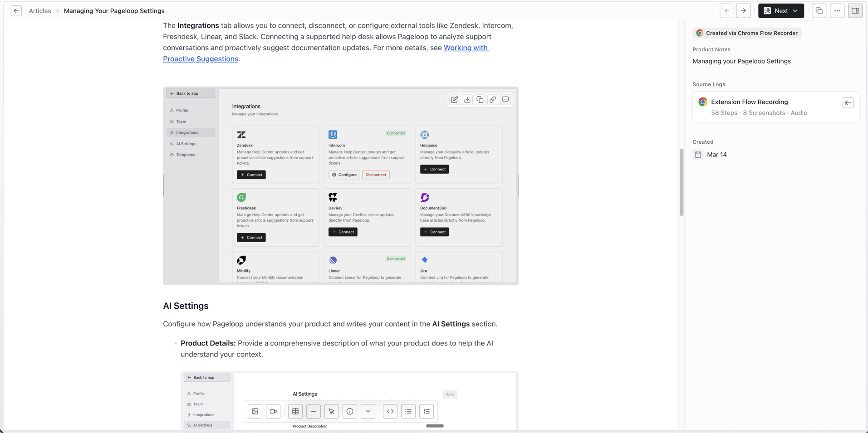Collapse the Extension Flow Recording panel icon
The height and width of the screenshot is (433, 868).
pos(848,103)
